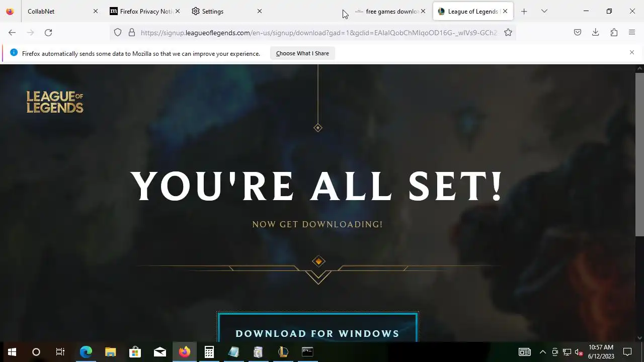Open Mail app from taskbar
Viewport: 644px width, 362px height.
click(x=159, y=352)
